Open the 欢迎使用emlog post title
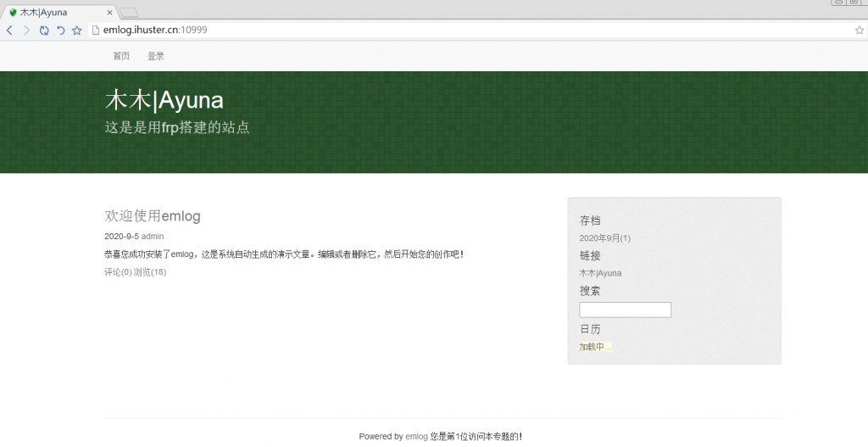868x447 pixels. [153, 215]
